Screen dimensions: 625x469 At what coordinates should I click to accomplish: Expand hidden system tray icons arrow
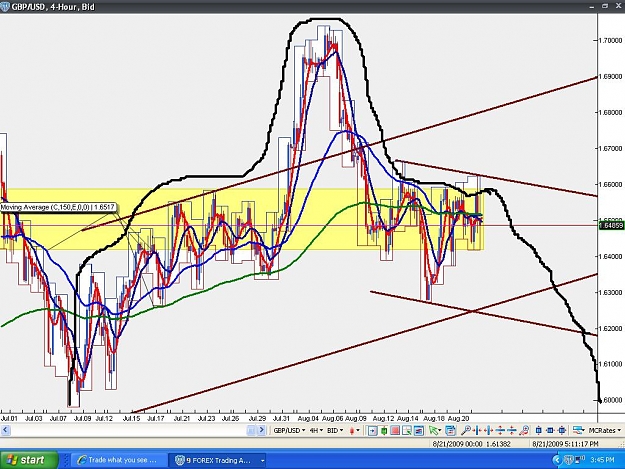557,460
